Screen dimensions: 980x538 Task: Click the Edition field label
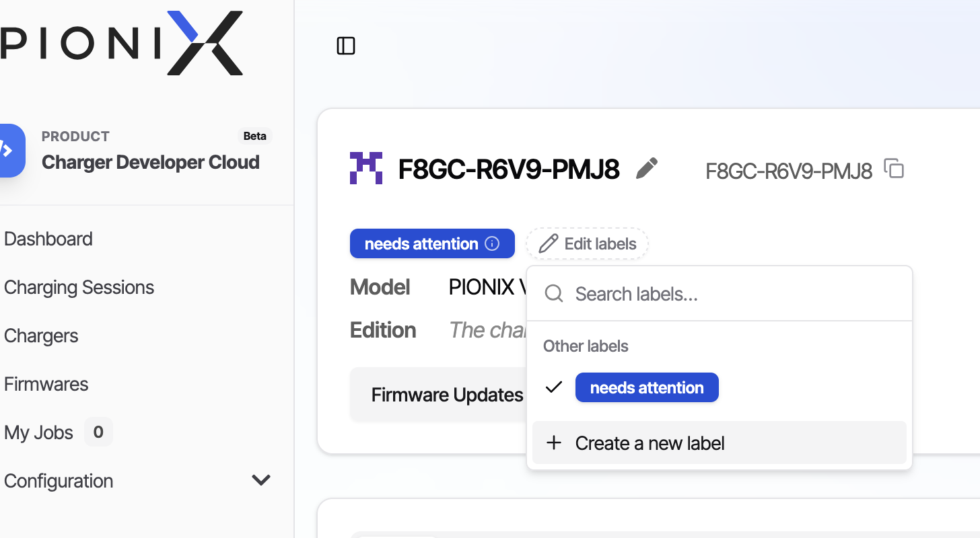click(383, 330)
